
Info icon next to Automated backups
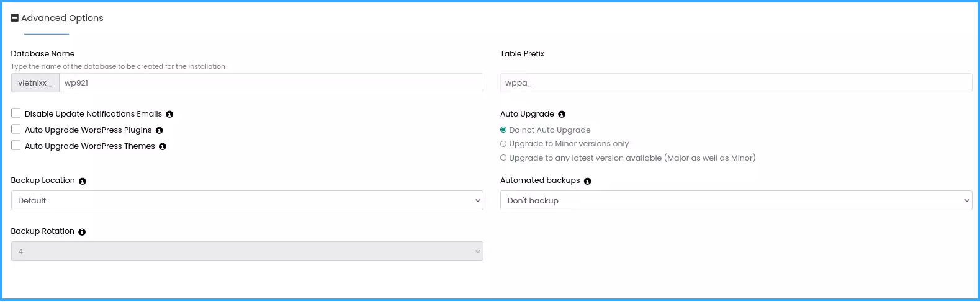588,181
